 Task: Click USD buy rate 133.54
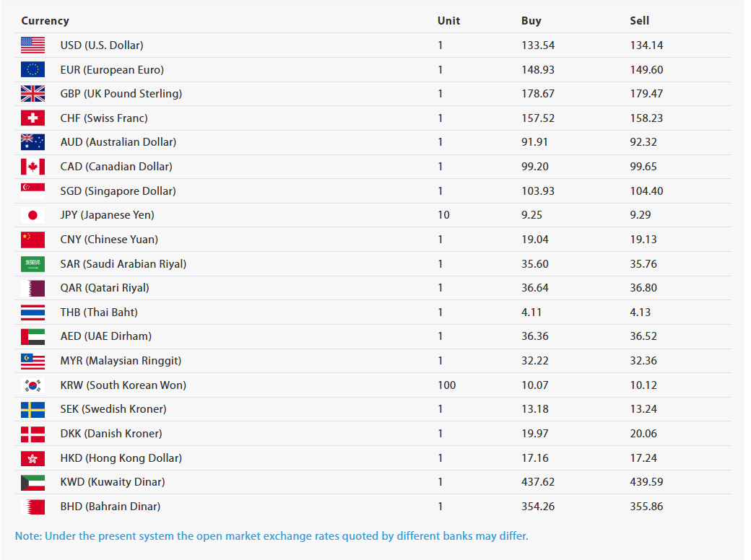[538, 45]
